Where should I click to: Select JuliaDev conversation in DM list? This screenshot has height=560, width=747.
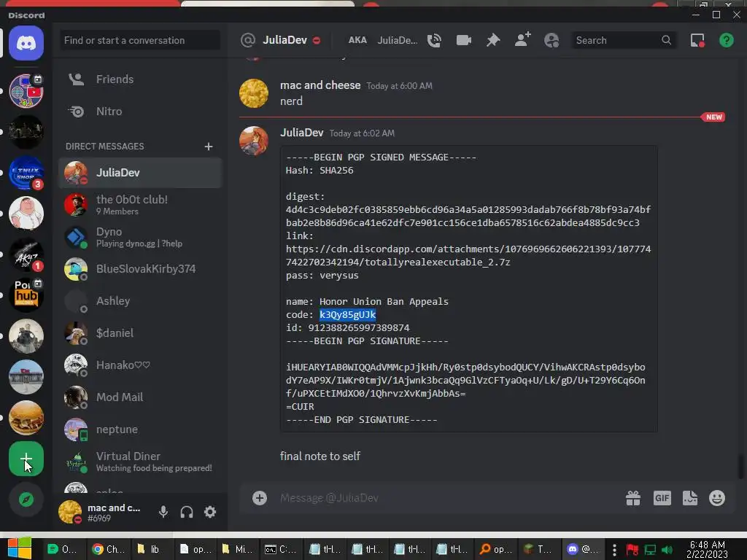coord(141,172)
